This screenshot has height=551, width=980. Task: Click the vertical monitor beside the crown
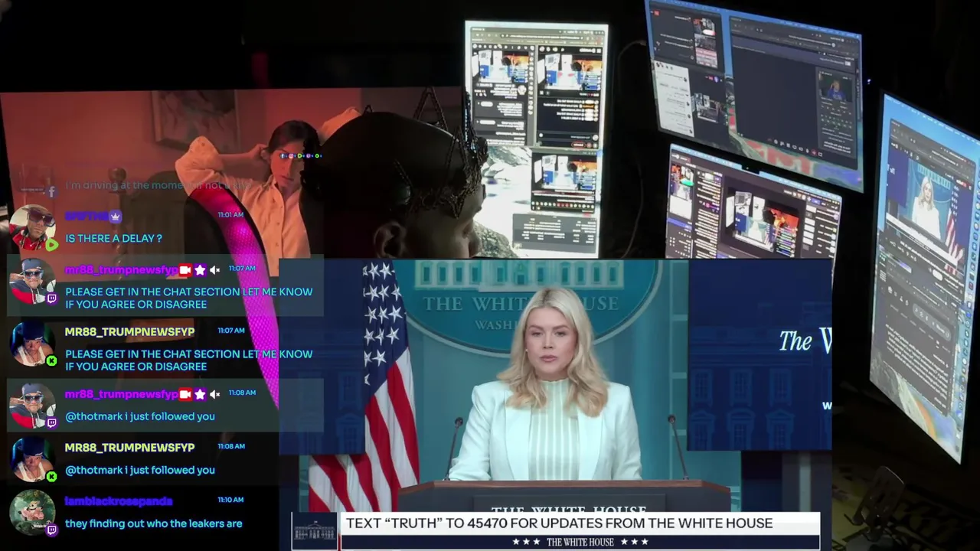(x=536, y=138)
